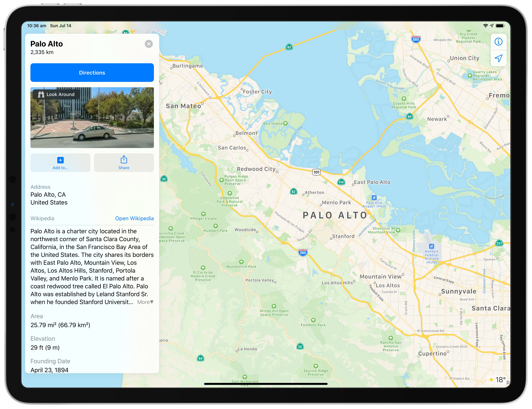532x409 pixels.
Task: Select the Atherton label
Action: tap(314, 193)
